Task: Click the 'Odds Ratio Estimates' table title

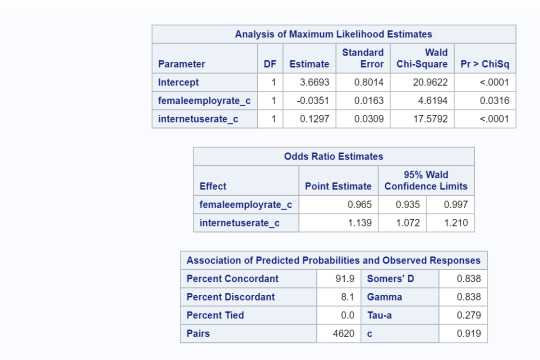Action: (333, 157)
